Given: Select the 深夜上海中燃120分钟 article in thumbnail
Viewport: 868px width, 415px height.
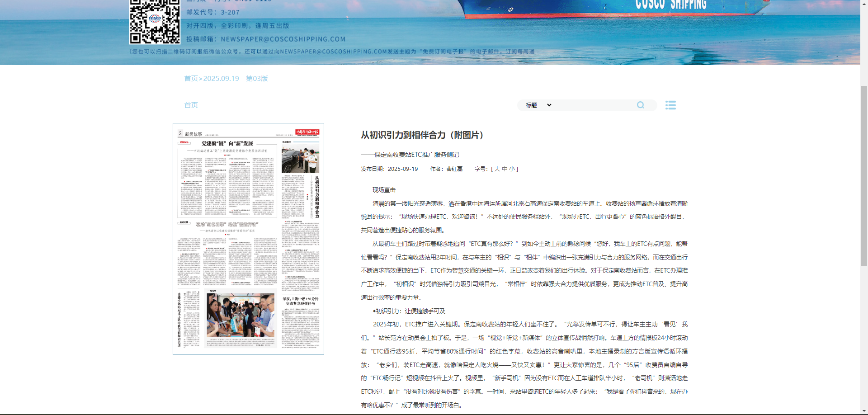Looking at the screenshot, I should (x=301, y=301).
